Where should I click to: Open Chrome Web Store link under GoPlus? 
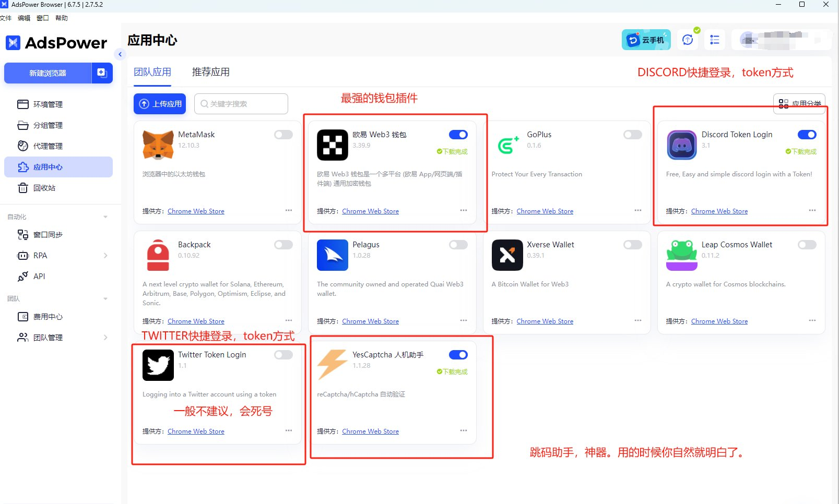point(545,211)
